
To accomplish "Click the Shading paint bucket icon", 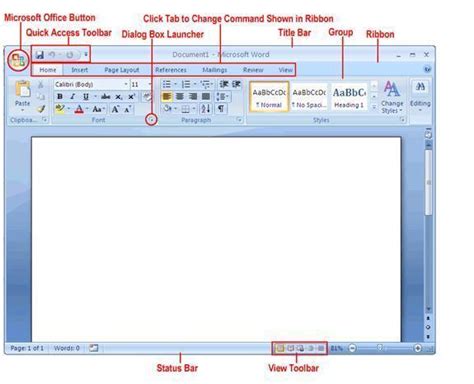I will click(x=167, y=109).
